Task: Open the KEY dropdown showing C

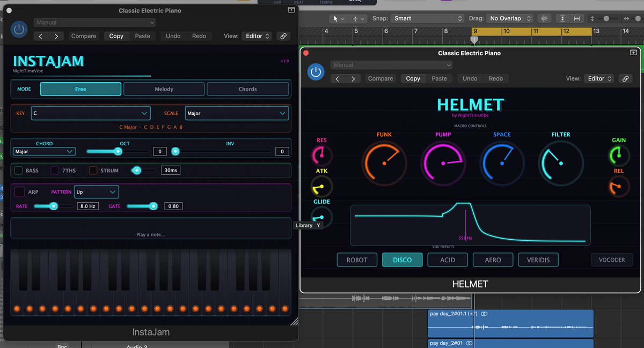Action: click(91, 113)
